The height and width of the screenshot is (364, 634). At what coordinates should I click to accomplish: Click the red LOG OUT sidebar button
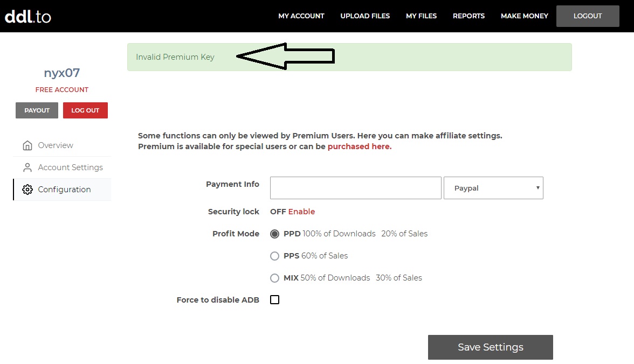[85, 110]
